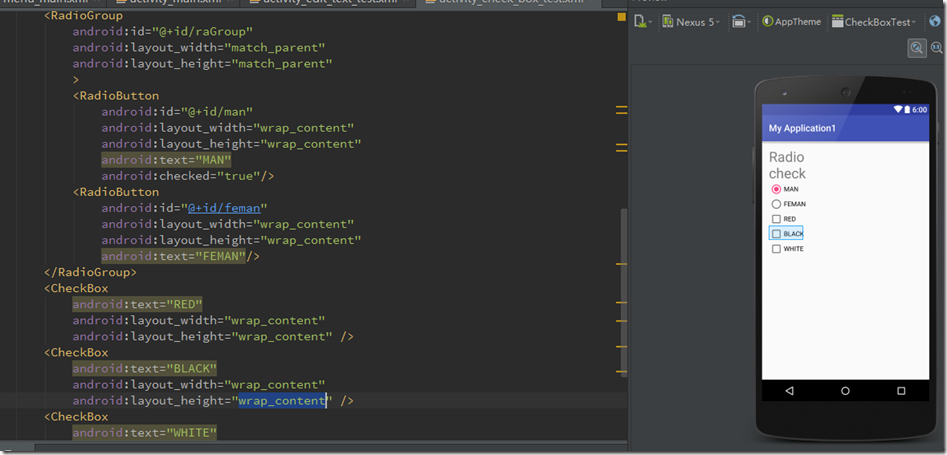947x455 pixels.
Task: Check the BLACK checkbox in preview
Action: (x=776, y=234)
